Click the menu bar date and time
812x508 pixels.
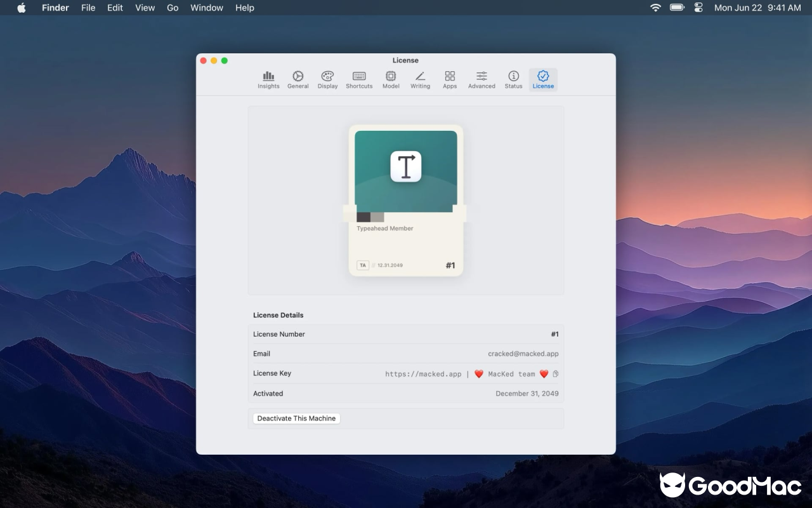[757, 8]
